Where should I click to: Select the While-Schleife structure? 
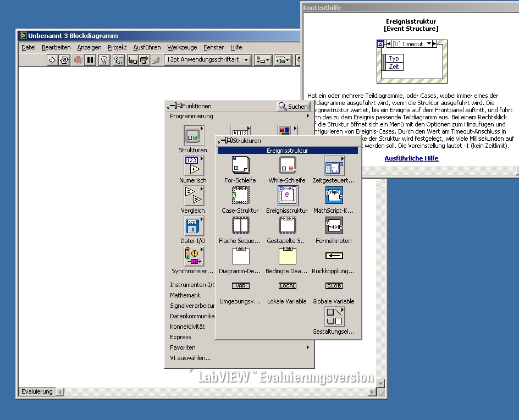tap(287, 165)
